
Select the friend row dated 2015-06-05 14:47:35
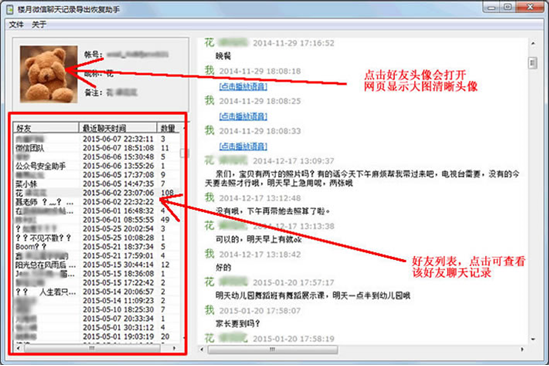pos(97,184)
